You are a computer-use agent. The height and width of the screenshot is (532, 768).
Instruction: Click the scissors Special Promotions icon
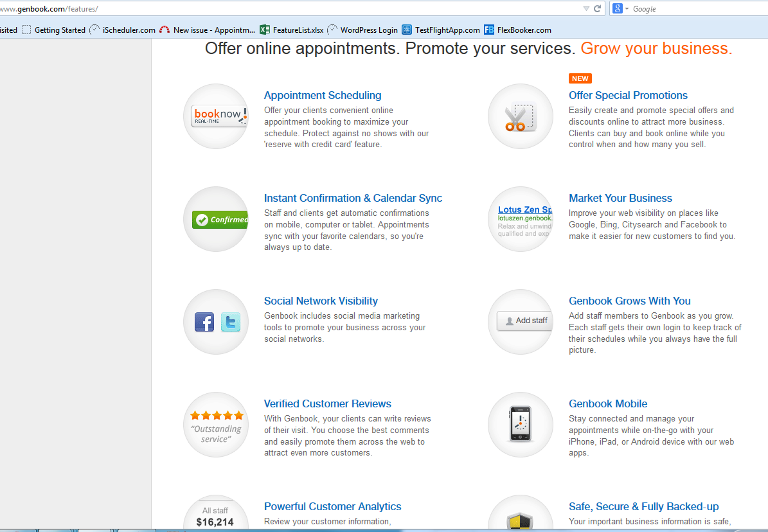[520, 116]
